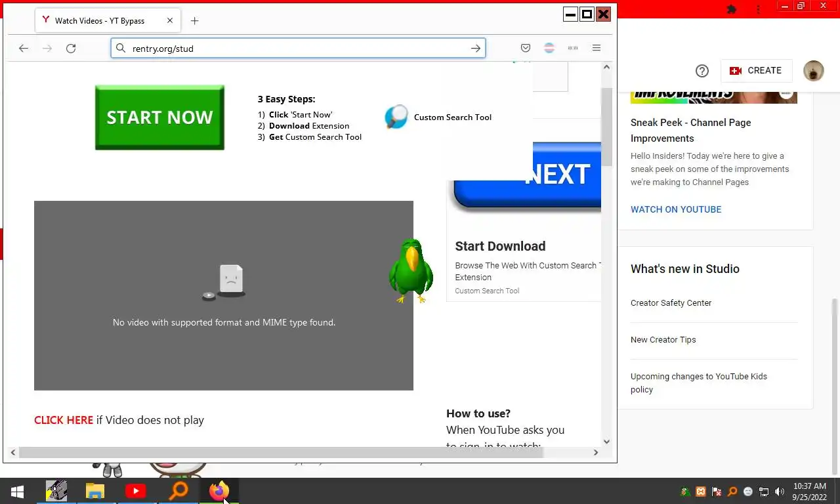
Task: Click the network tray icon
Action: pos(764,492)
